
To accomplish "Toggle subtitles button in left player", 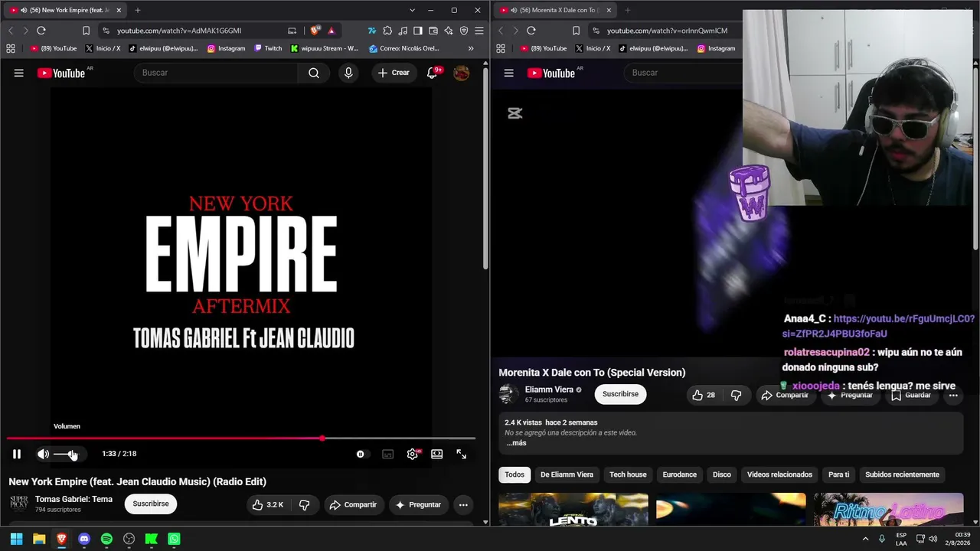I will [x=388, y=454].
